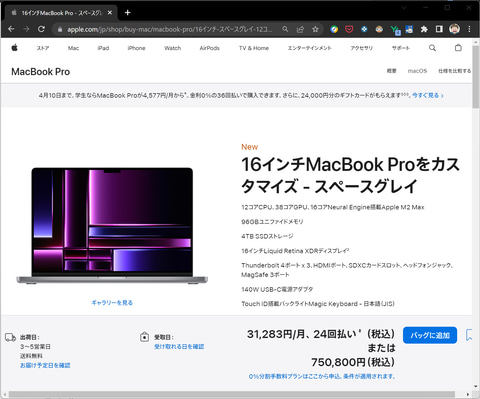Open the Mac navigation item

click(x=73, y=48)
